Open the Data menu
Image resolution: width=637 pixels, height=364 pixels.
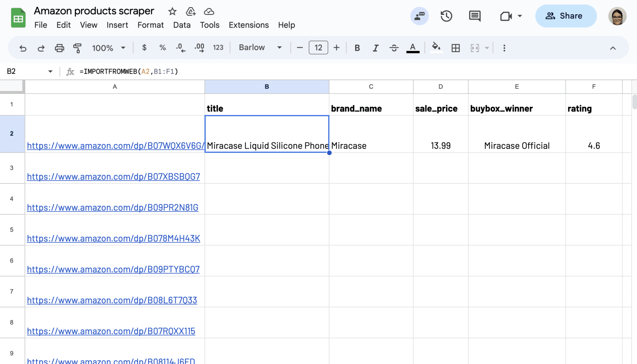(x=182, y=25)
